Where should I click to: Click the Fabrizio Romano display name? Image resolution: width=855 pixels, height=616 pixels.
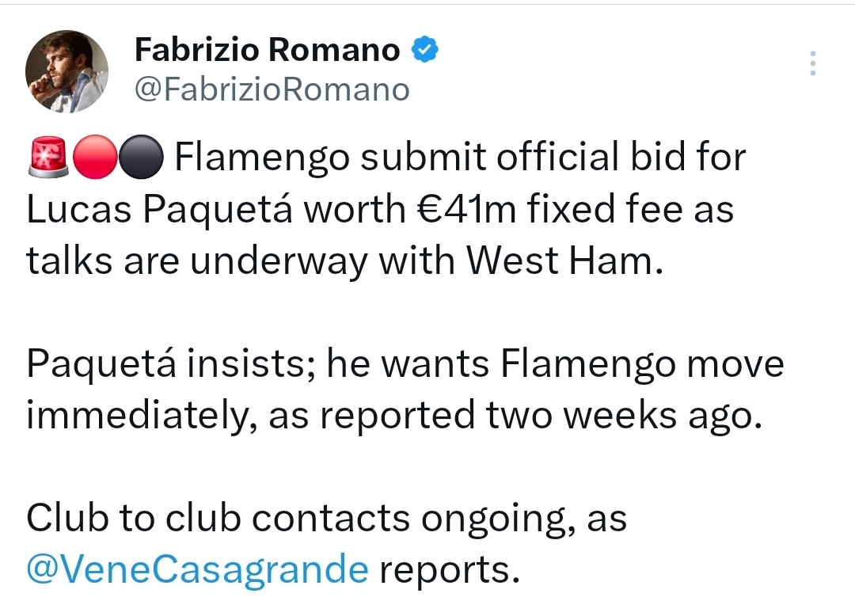click(x=268, y=51)
